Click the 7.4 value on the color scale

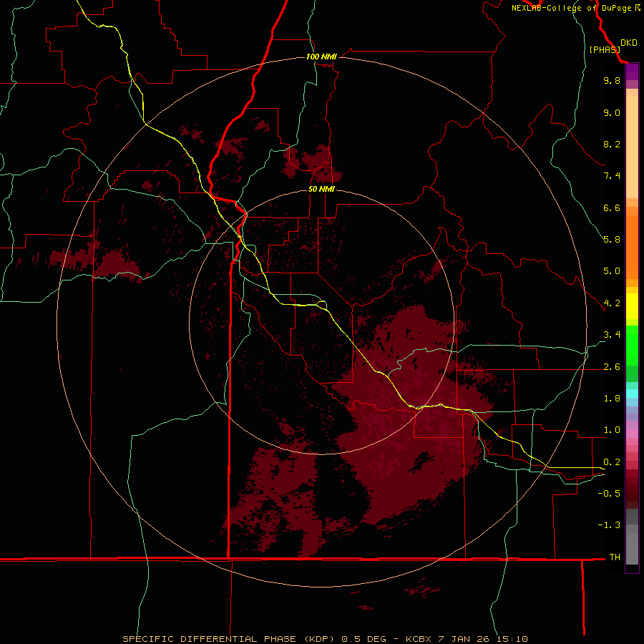coord(612,176)
